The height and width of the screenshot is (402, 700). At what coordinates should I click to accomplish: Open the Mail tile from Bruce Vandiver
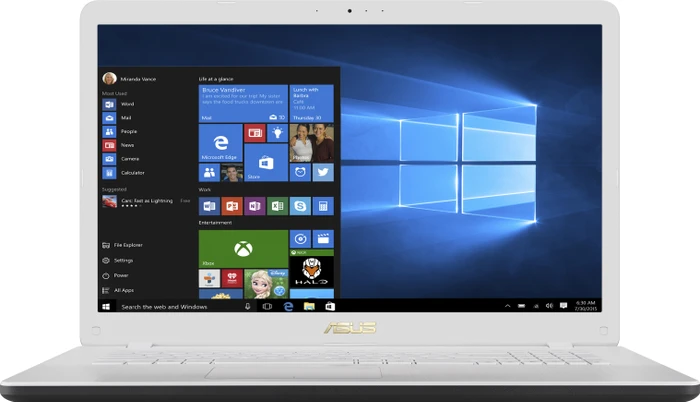(243, 103)
